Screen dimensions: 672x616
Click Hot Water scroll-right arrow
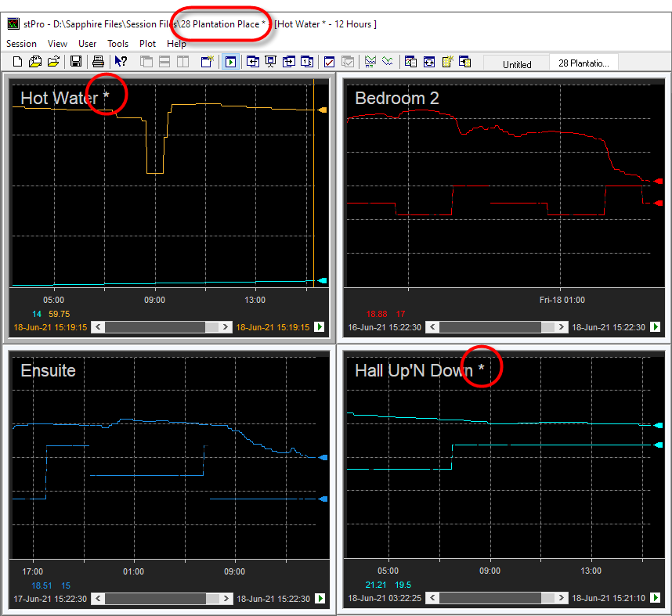[226, 327]
